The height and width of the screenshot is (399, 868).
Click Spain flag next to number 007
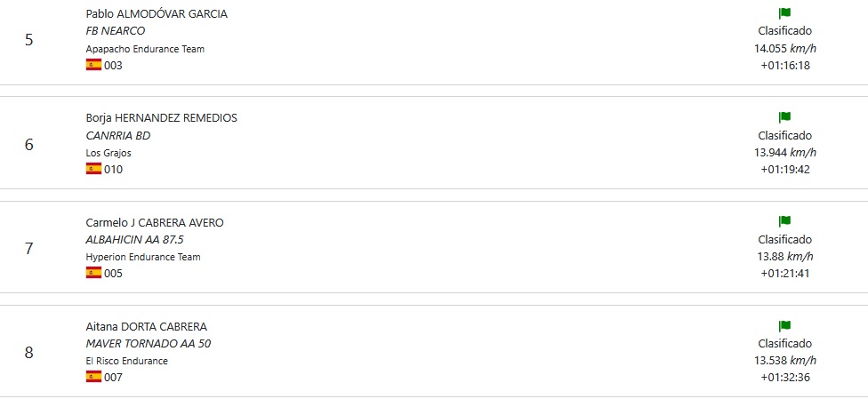pos(93,378)
